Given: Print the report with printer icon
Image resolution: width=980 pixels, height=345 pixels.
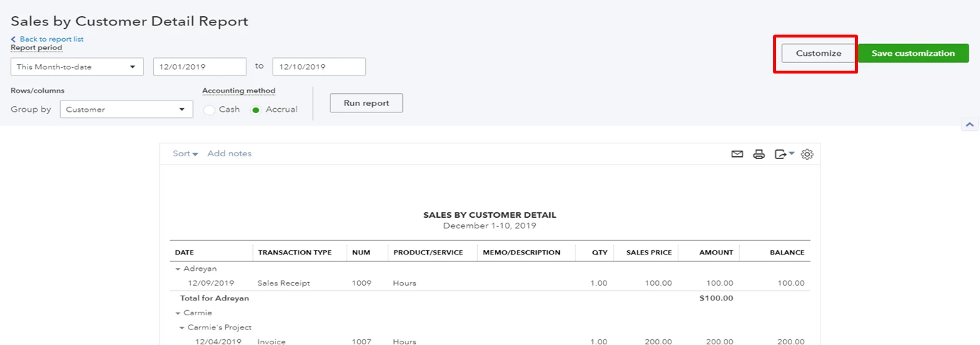Looking at the screenshot, I should [x=759, y=154].
